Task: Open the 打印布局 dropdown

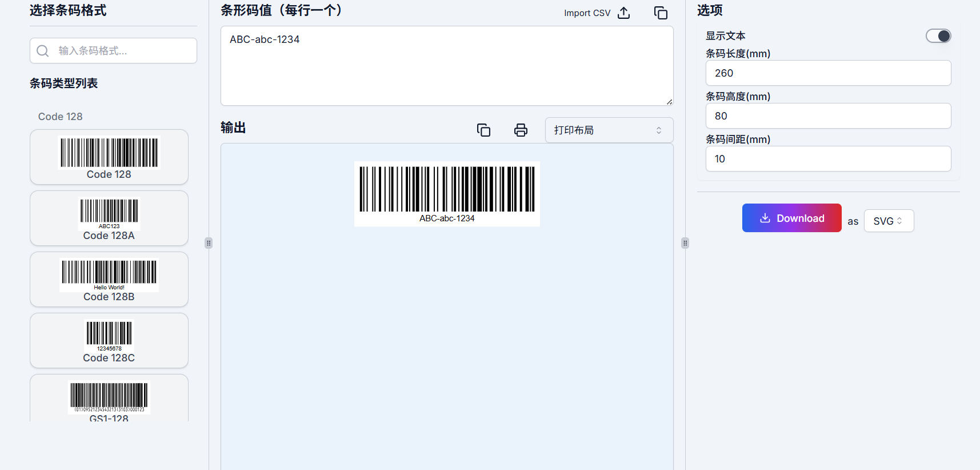Action: click(x=609, y=130)
